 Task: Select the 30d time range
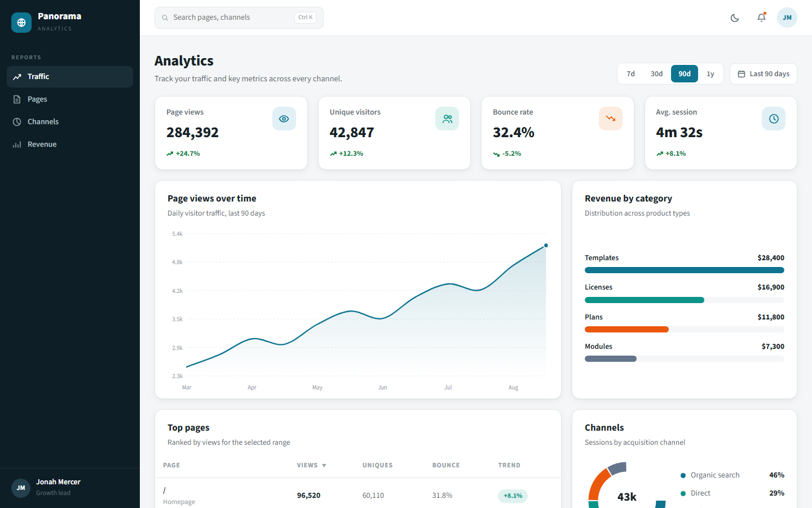[656, 74]
